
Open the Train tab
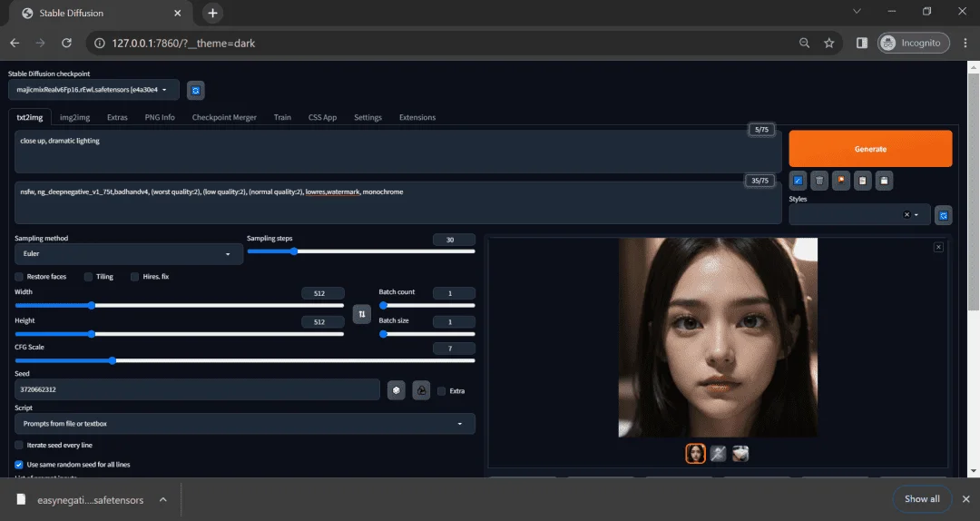[282, 118]
